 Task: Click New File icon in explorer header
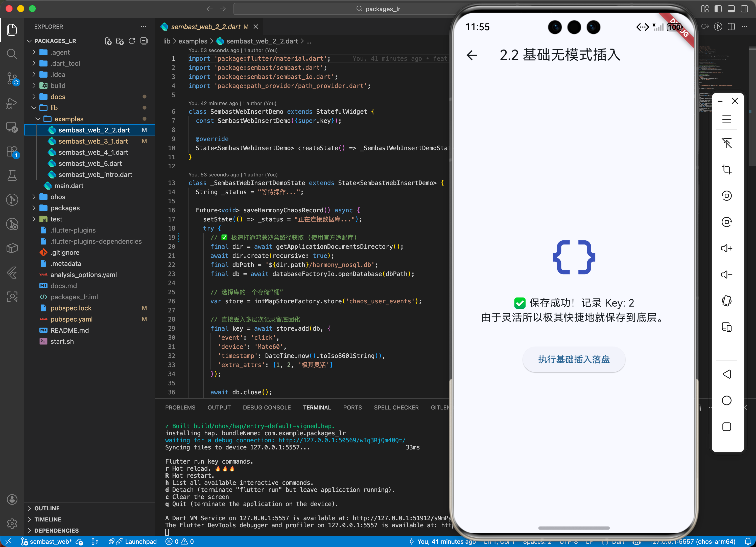[108, 41]
